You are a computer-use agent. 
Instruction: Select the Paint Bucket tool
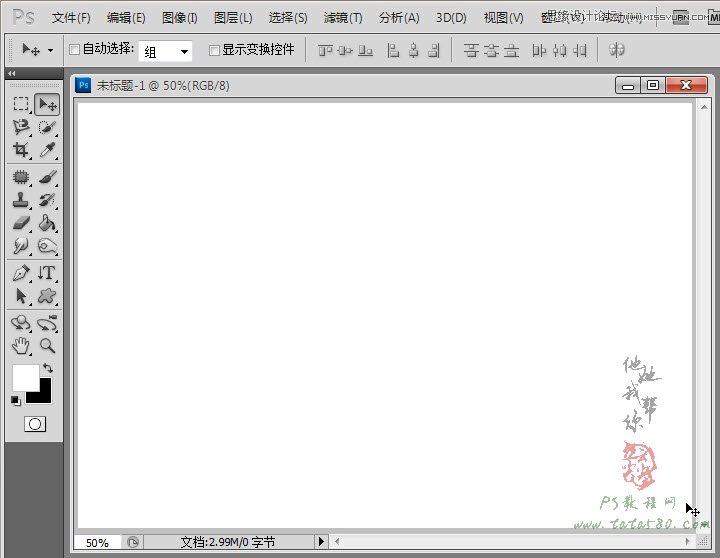tap(47, 223)
